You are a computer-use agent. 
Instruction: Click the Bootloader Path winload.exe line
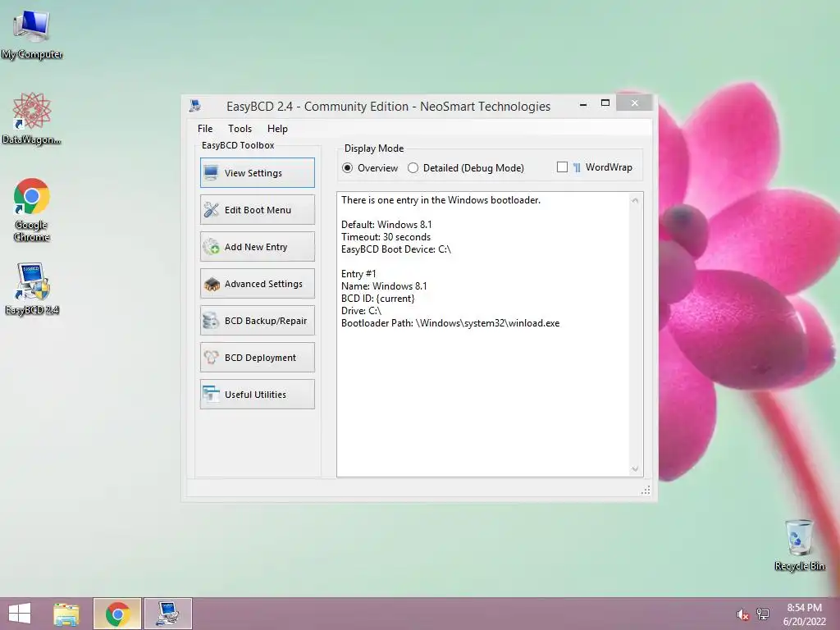(x=450, y=323)
